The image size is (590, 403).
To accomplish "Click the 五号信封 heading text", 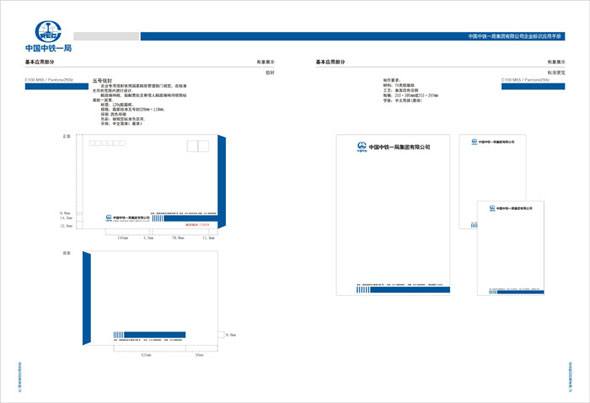I will click(x=102, y=81).
